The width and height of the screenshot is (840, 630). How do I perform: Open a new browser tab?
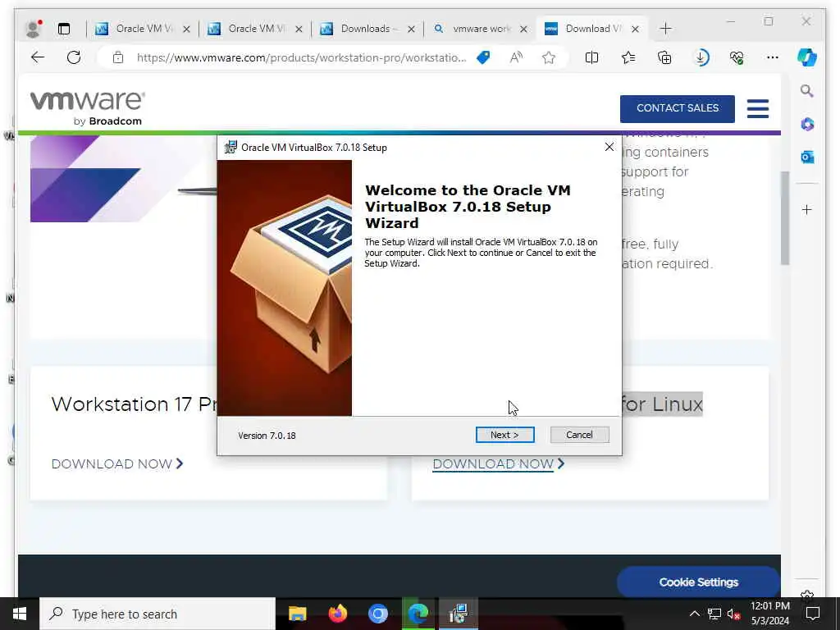click(x=665, y=29)
